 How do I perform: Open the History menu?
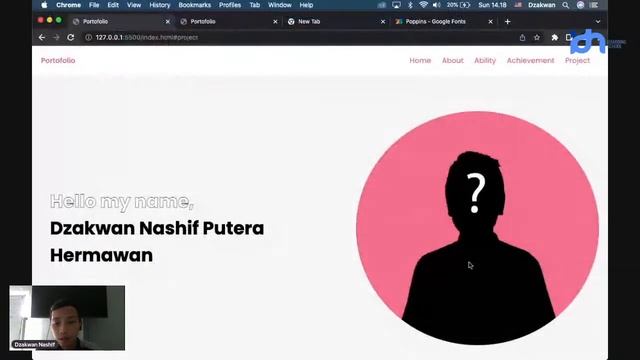[x=159, y=5]
